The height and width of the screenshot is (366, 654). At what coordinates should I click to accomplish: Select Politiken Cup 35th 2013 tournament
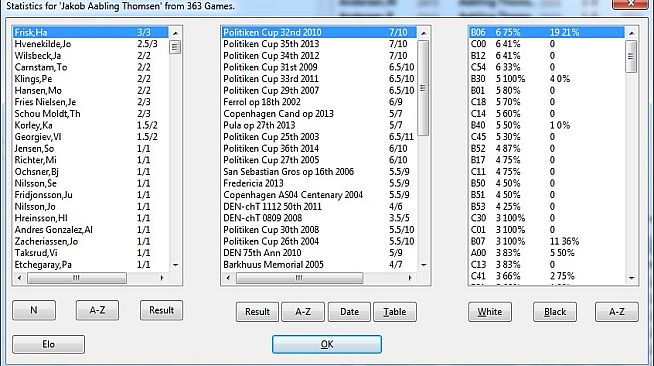[x=319, y=44]
